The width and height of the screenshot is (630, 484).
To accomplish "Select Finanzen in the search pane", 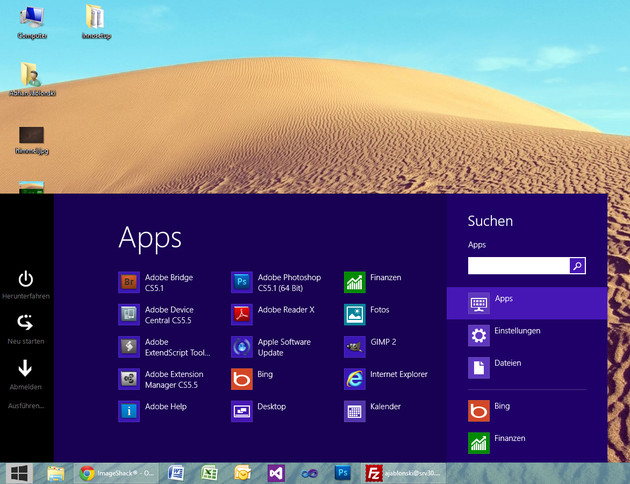I will (527, 443).
